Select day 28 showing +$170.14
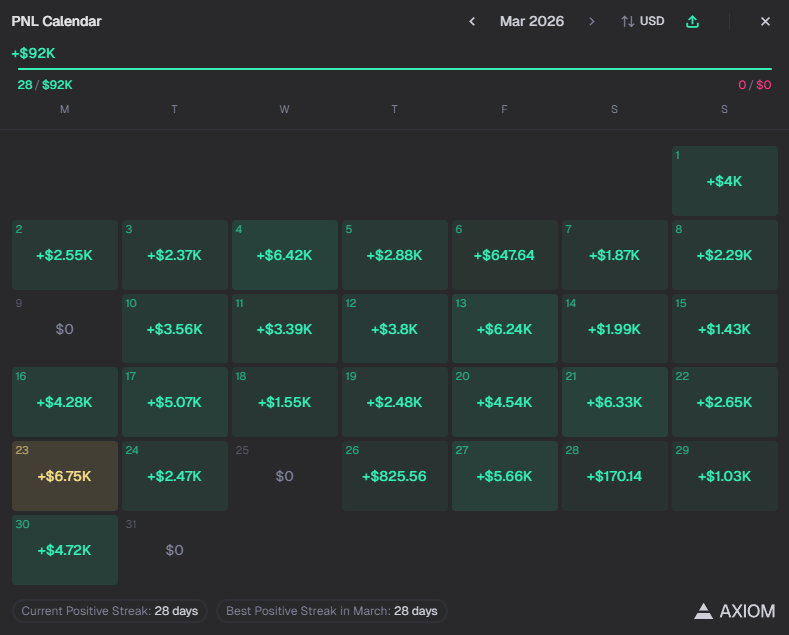The width and height of the screenshot is (789, 635). 614,476
